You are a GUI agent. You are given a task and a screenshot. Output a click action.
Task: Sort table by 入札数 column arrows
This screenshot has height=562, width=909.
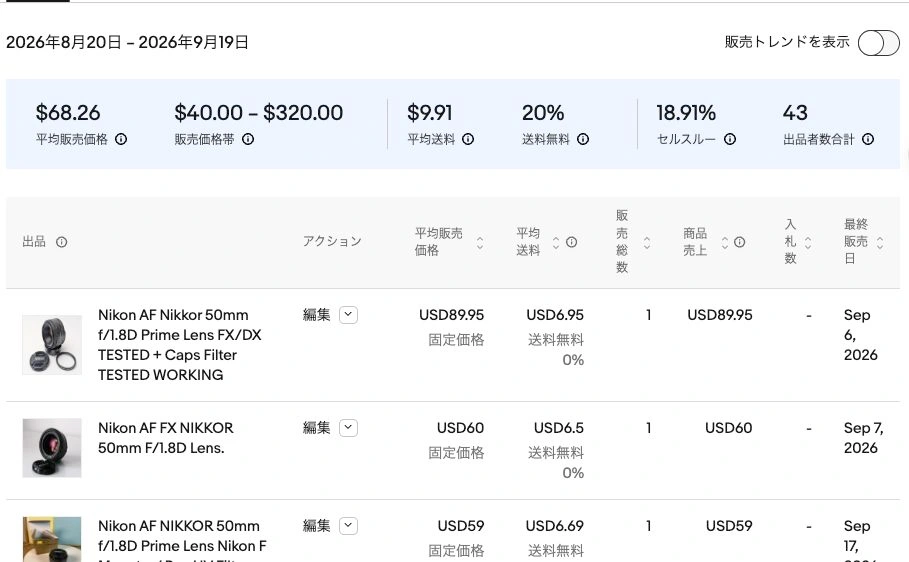(x=808, y=242)
